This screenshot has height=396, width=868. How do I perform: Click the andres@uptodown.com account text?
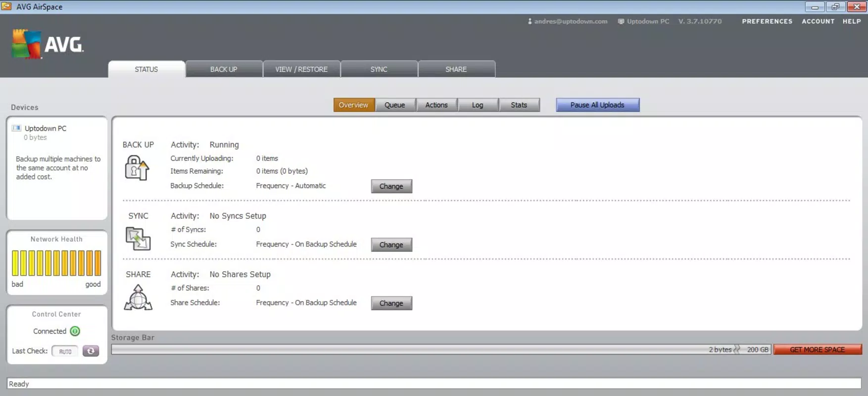571,21
